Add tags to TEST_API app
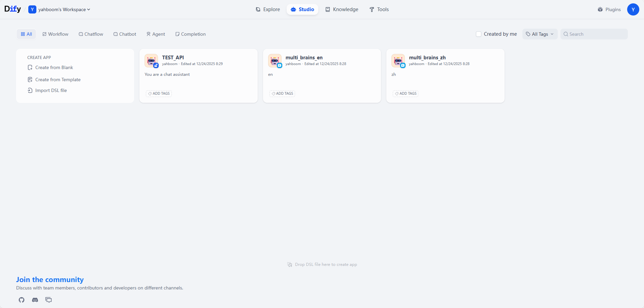644x308 pixels. click(x=159, y=93)
